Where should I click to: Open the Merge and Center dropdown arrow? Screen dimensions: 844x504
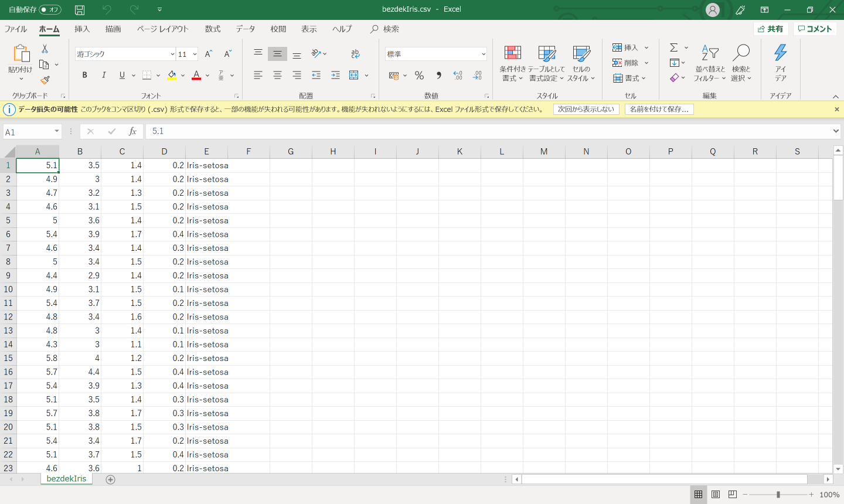[366, 75]
